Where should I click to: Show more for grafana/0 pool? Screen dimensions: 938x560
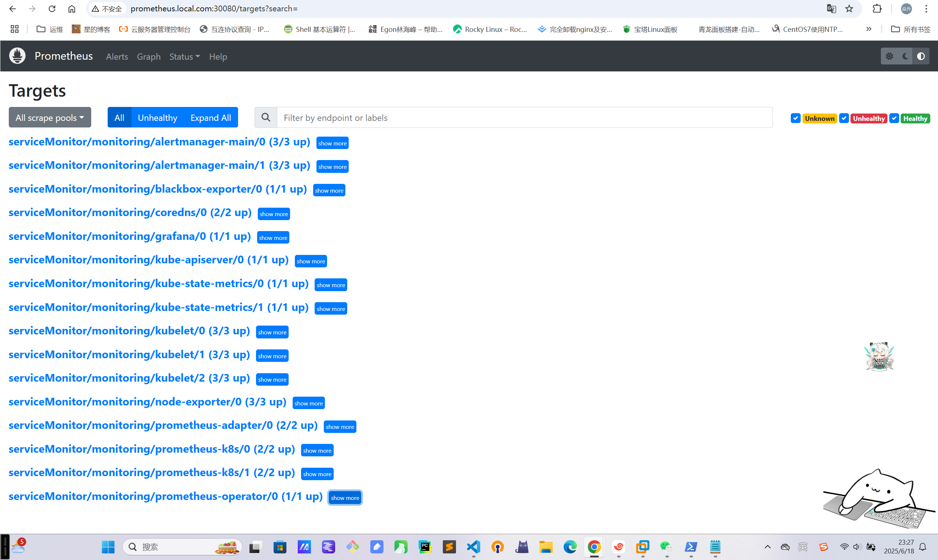pos(273,238)
